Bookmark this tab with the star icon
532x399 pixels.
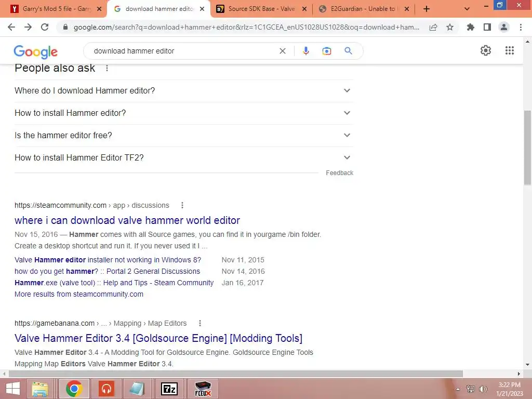450,27
